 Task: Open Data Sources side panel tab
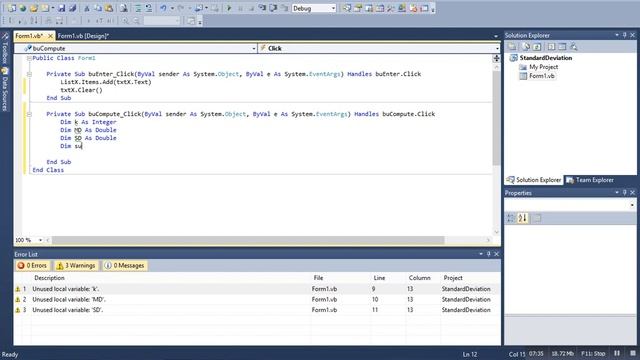pos(5,89)
